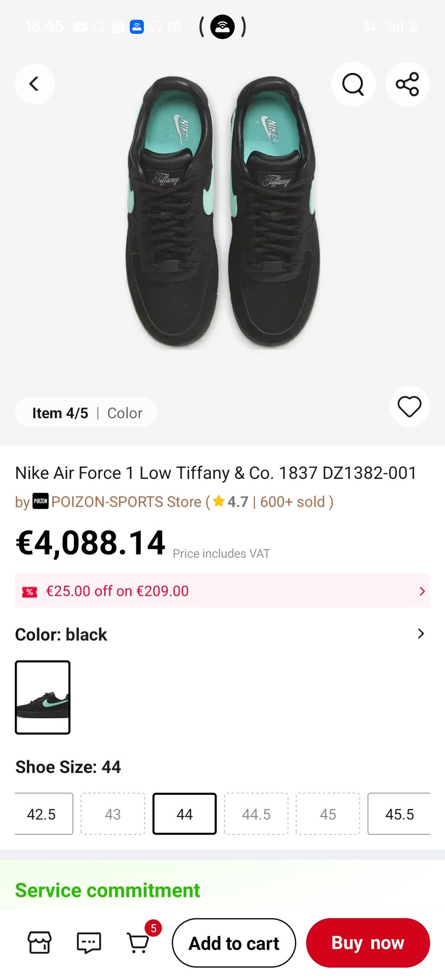Screen dimensions: 445x980
Task: Choose the black color shoe swatch
Action: (43, 697)
